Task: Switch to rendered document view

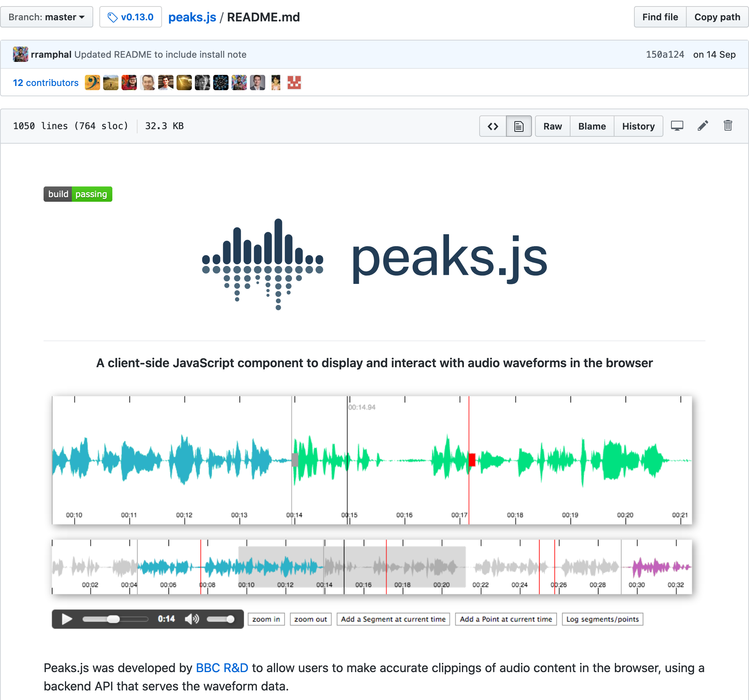Action: (x=519, y=126)
